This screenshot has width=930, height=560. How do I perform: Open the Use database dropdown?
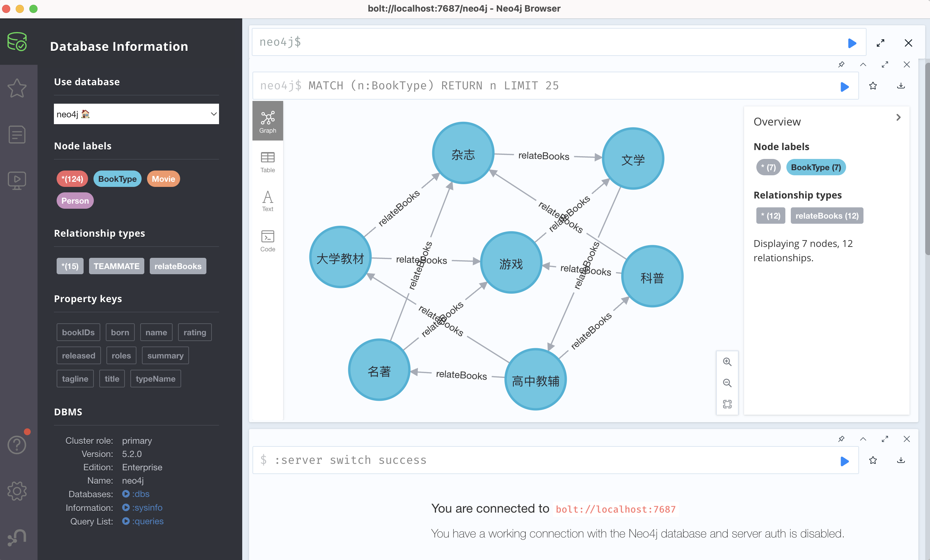(136, 114)
